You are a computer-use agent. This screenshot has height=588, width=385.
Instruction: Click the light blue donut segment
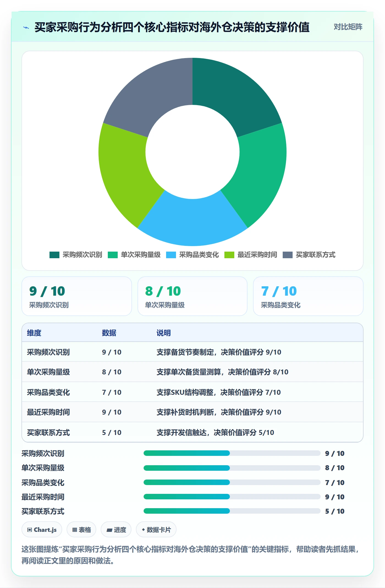click(x=193, y=223)
